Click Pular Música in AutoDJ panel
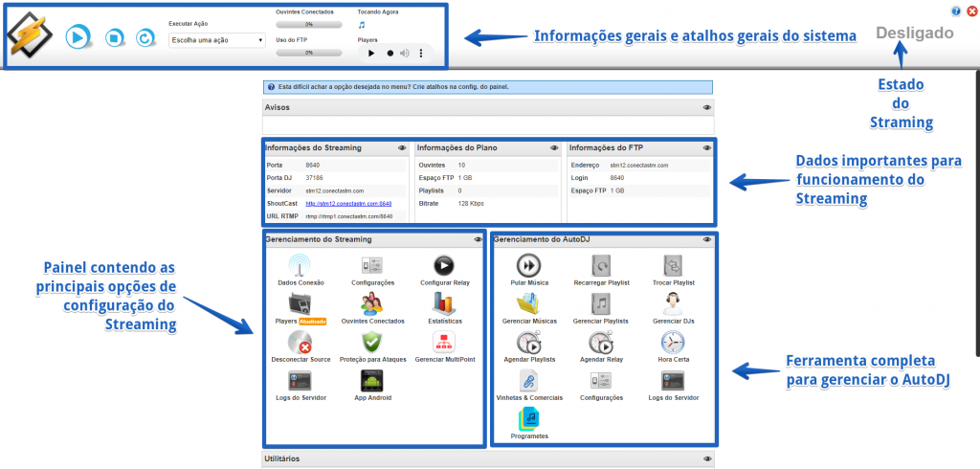 (x=529, y=265)
